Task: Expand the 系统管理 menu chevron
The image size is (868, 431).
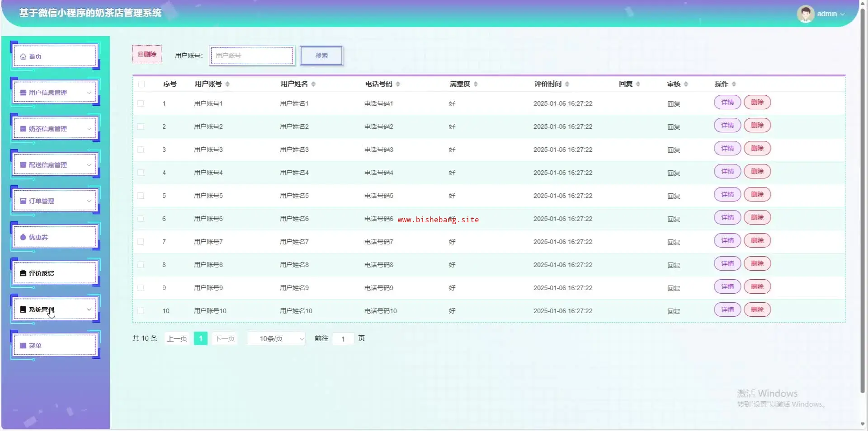Action: tap(89, 309)
